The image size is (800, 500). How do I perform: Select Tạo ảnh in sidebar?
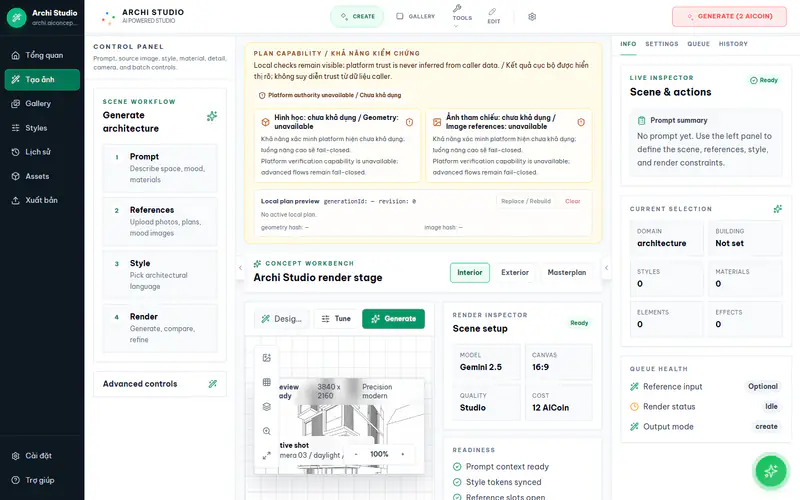click(42, 80)
